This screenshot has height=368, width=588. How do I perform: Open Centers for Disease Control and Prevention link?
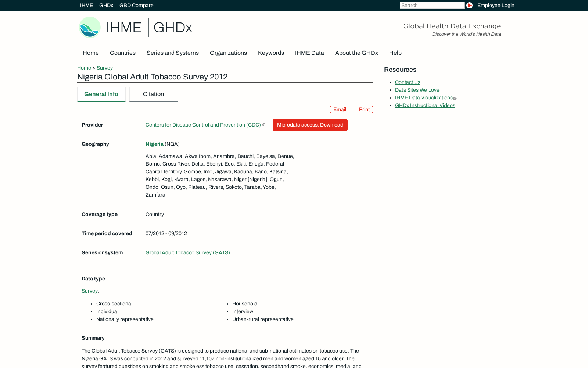tap(203, 125)
